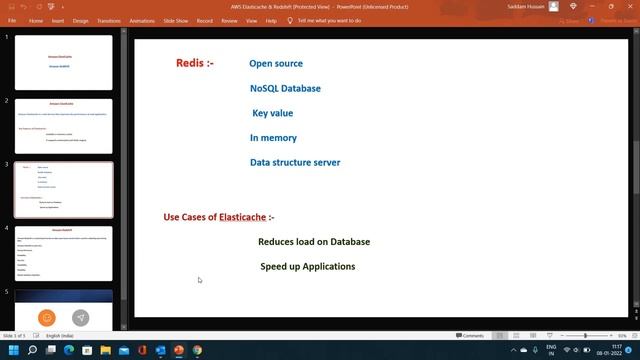This screenshot has height=360, width=640.
Task: Open Windows Search from the taskbar
Action: tap(32, 350)
